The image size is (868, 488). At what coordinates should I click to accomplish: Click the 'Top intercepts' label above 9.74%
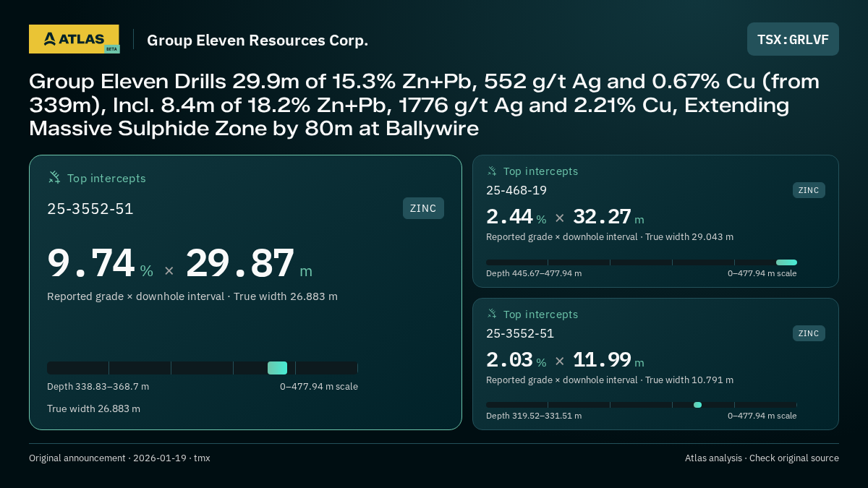(x=106, y=178)
